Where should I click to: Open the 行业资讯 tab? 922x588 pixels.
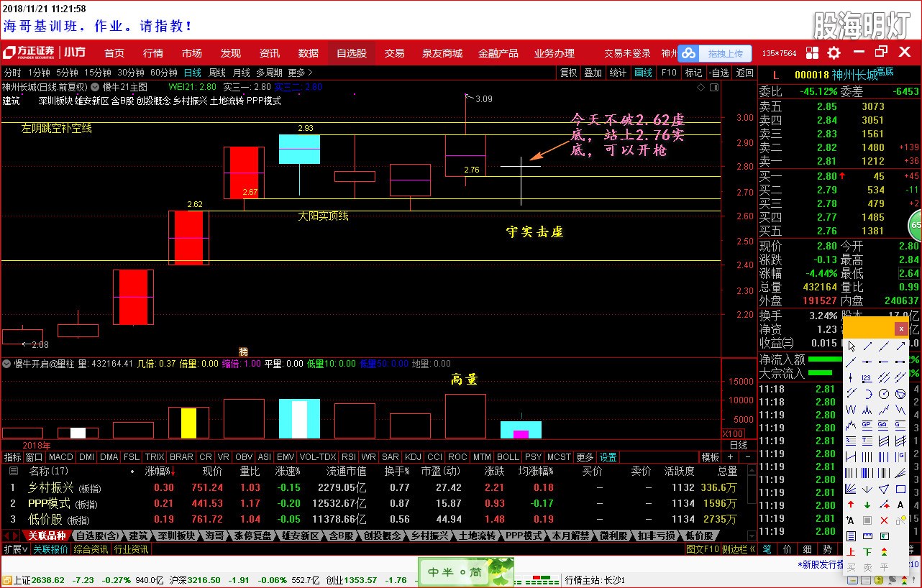pyautogui.click(x=131, y=549)
